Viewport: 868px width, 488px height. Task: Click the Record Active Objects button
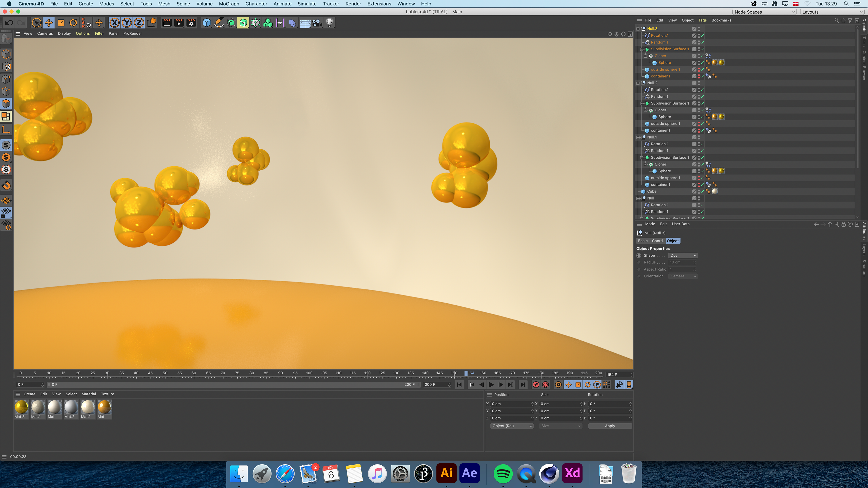tap(536, 385)
